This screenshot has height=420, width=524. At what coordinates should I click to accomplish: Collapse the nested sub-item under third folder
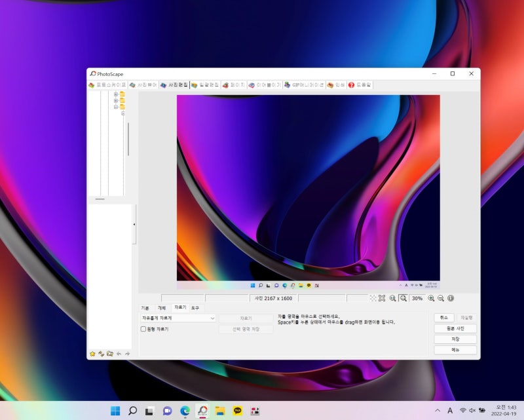123,113
